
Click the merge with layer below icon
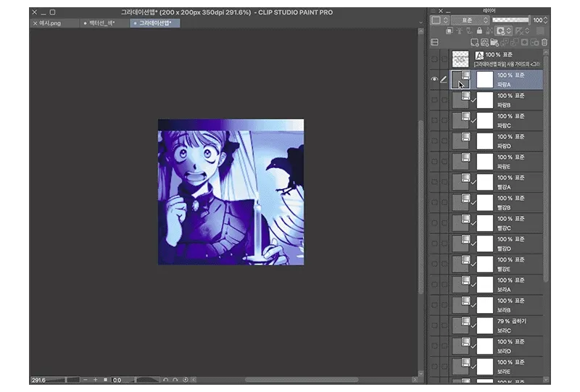(515, 43)
